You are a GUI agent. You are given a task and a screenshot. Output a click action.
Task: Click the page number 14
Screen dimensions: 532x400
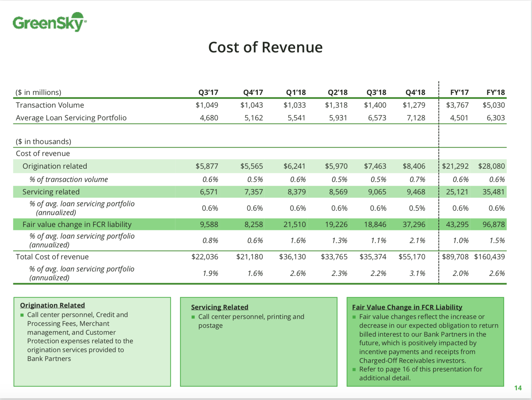(518, 388)
